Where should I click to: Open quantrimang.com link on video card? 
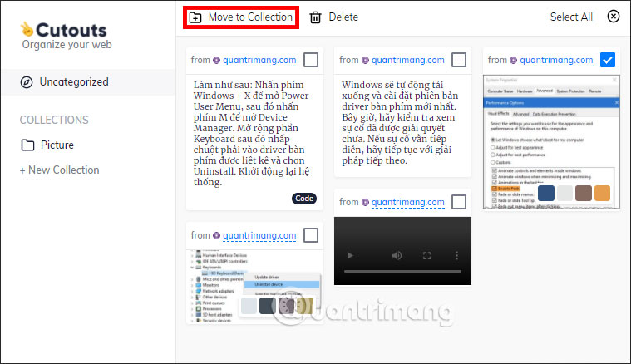408,202
